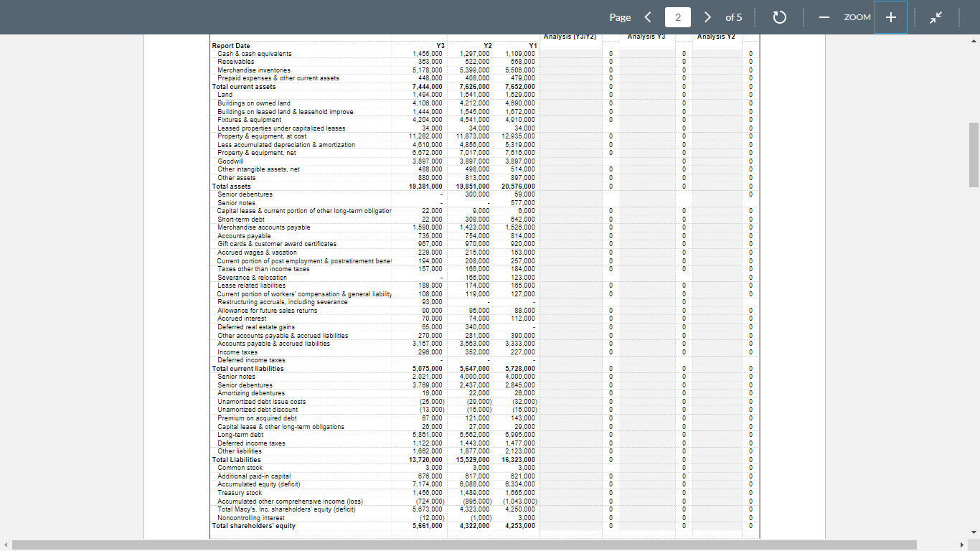Screen dimensions: 980x551
Task: Click the bold 'Total assets' label
Action: (232, 187)
